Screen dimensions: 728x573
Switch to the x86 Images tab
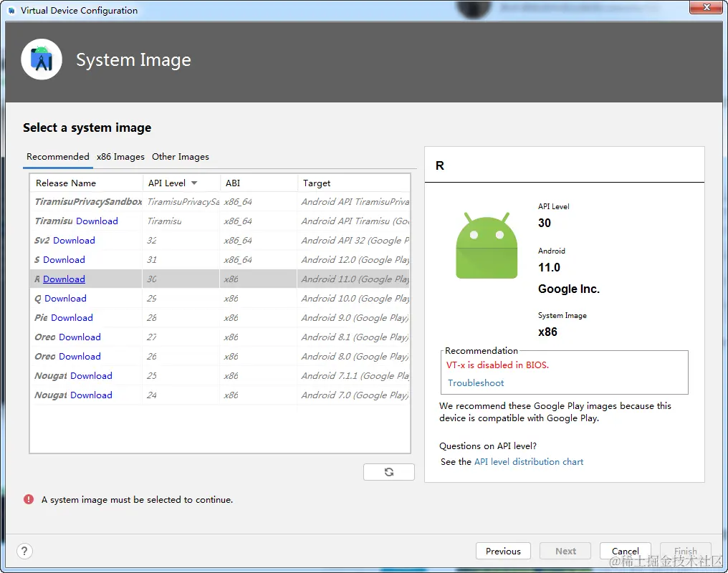(120, 157)
